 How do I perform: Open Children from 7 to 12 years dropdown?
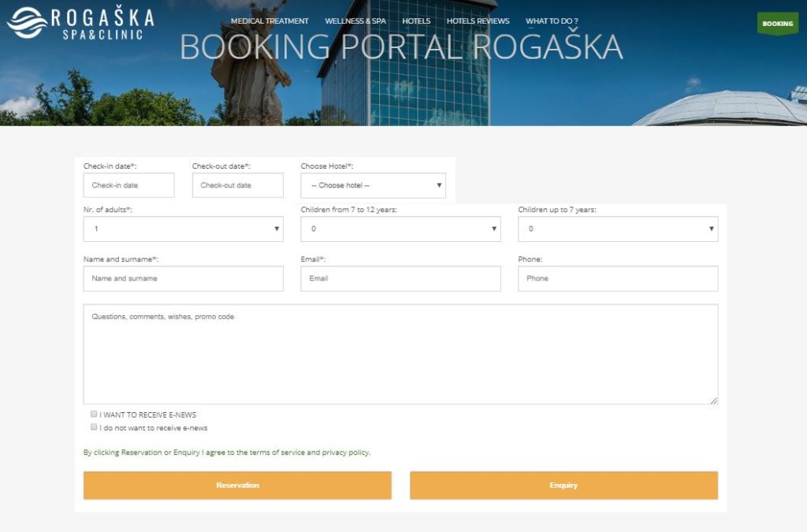(400, 229)
